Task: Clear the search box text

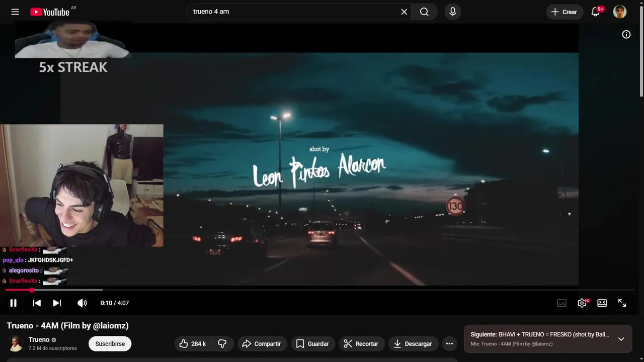Action: pyautogui.click(x=404, y=12)
